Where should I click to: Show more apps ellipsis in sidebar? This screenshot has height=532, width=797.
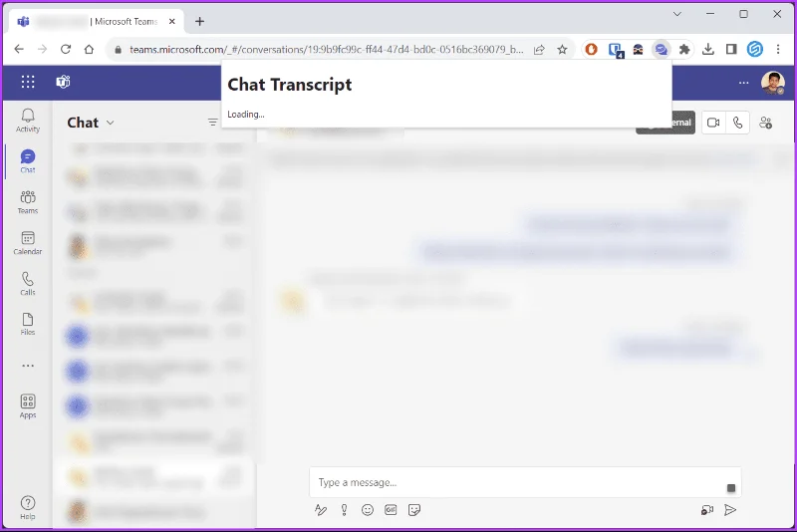pyautogui.click(x=28, y=366)
